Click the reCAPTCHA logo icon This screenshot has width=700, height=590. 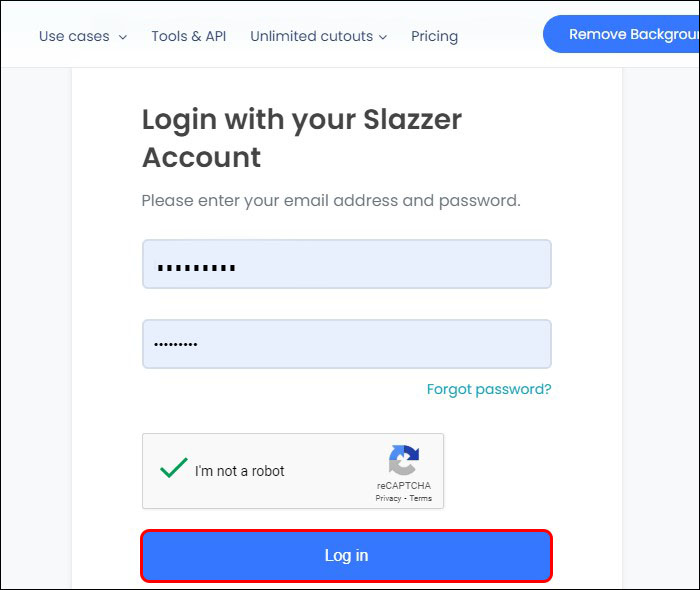[403, 460]
